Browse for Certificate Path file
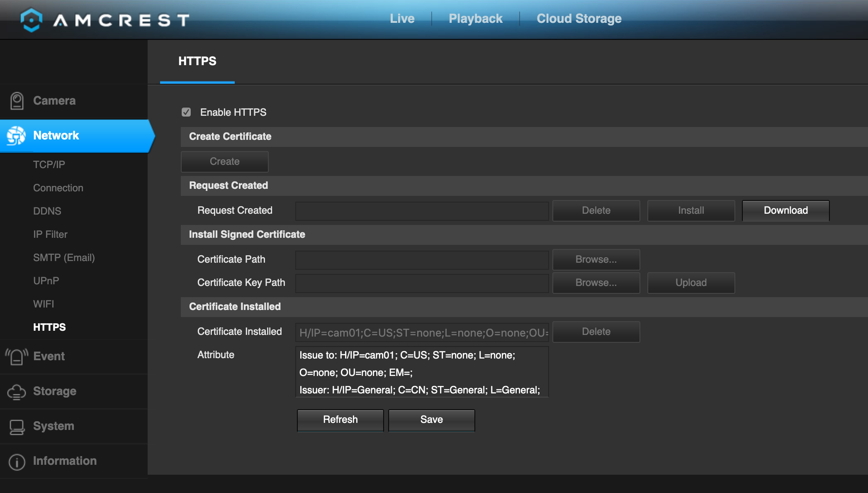The width and height of the screenshot is (868, 493). tap(596, 259)
